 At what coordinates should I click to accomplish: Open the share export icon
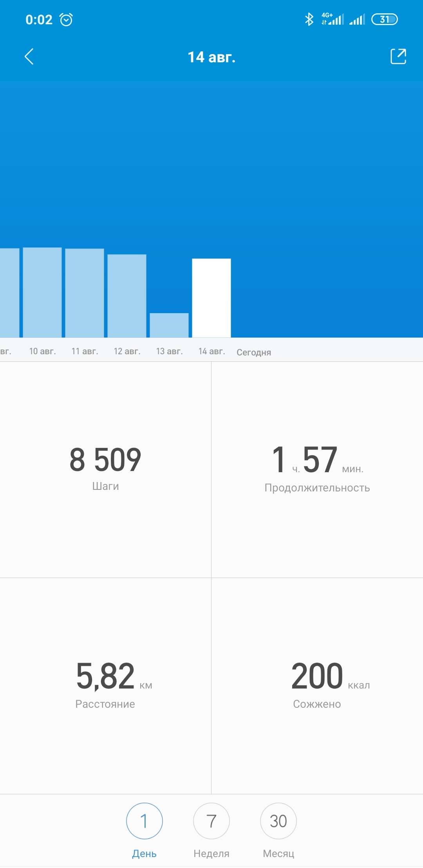398,56
